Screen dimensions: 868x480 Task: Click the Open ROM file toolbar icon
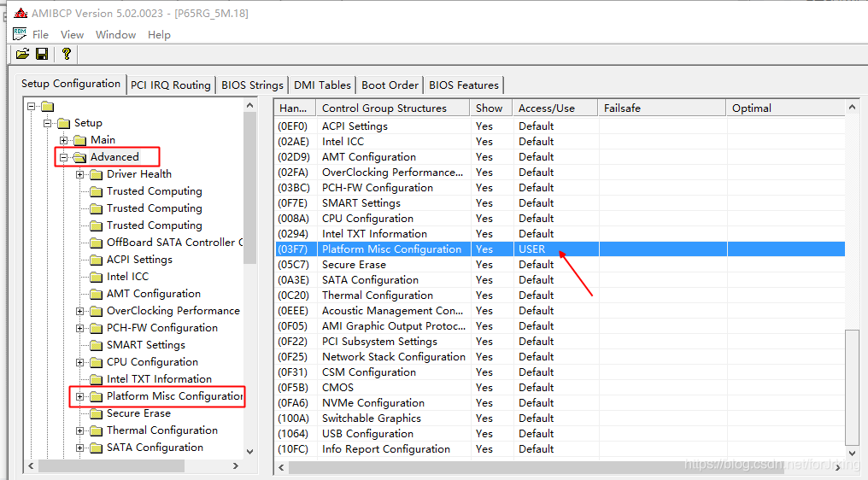[x=23, y=54]
